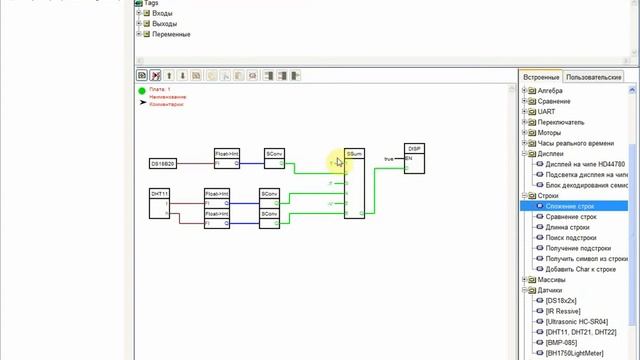Select the [BMP-085] sensor item
The height and width of the screenshot is (360, 640).
pos(561,343)
